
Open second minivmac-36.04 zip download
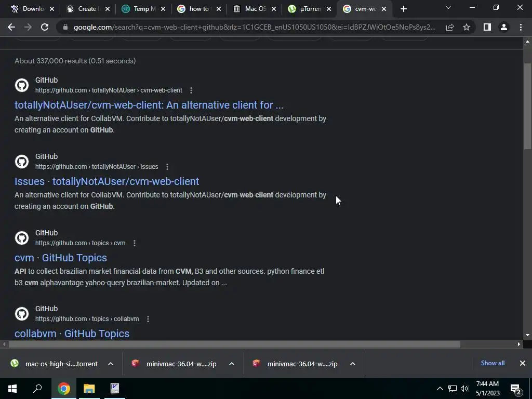[x=295, y=364]
